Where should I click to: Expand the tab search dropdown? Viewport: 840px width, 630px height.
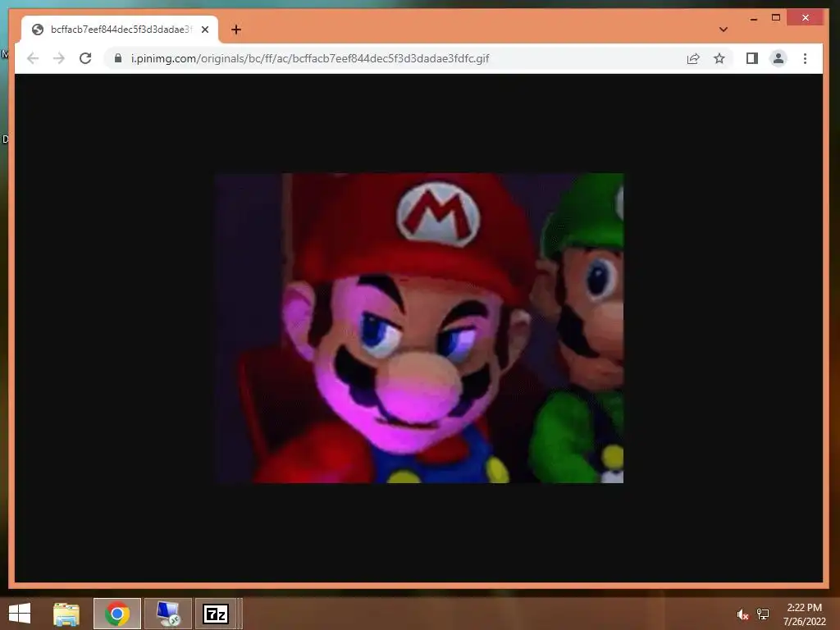pos(724,30)
